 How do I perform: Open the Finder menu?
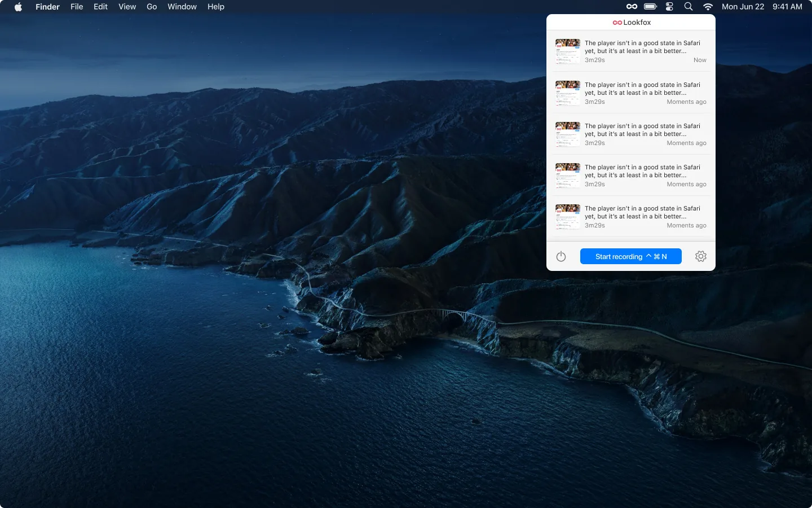coord(47,7)
